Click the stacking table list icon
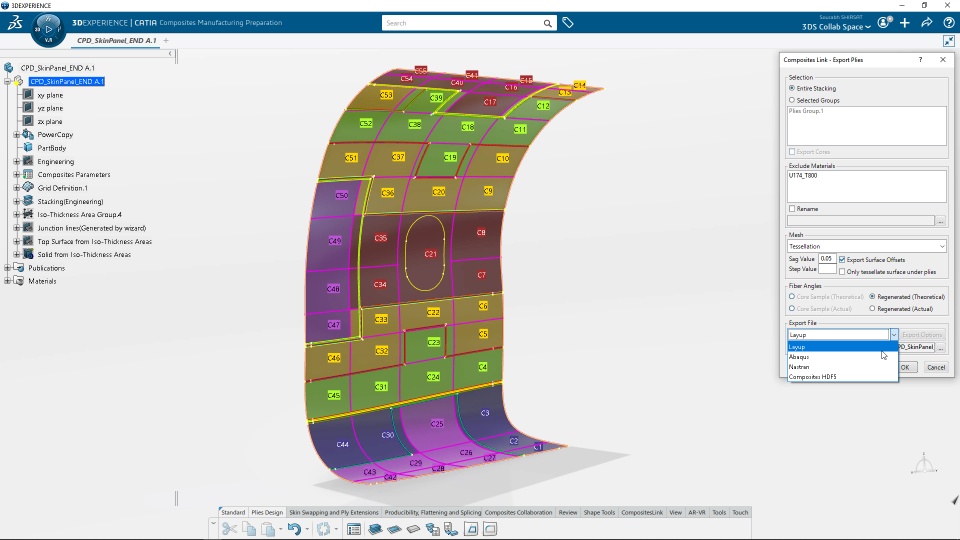Screen dimensions: 960x540 point(354,529)
